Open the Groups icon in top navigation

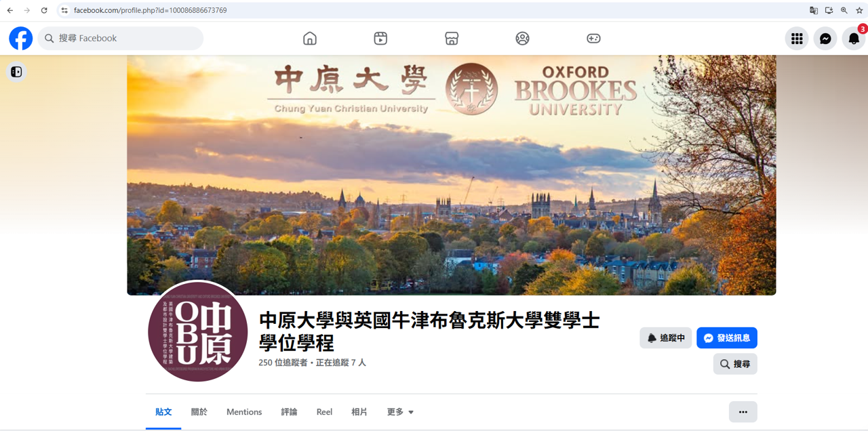522,39
